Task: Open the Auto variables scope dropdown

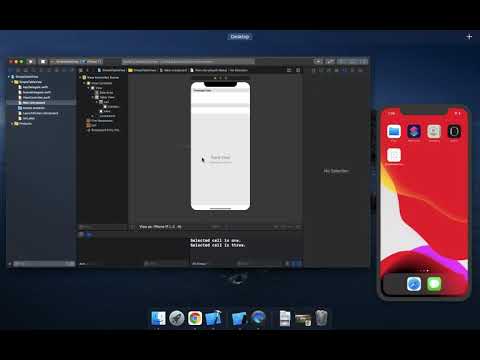Action: tap(83, 264)
